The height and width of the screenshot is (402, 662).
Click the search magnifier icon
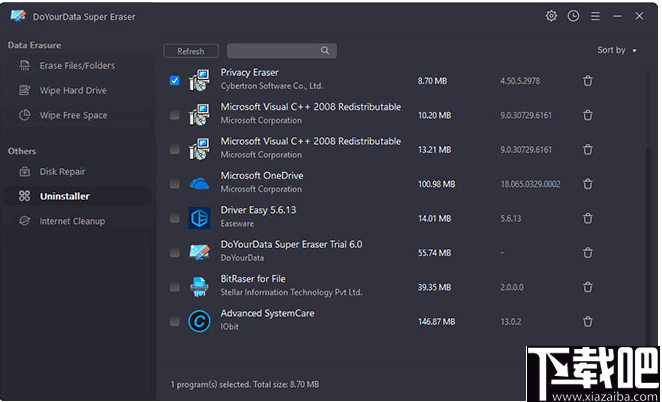(325, 50)
